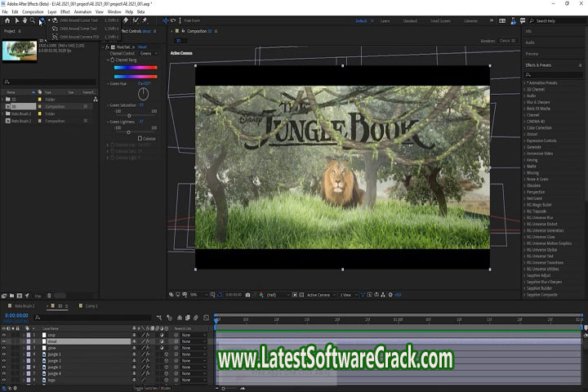Switch to the Libraries workspace
This screenshot has height=392, width=588.
tap(471, 21)
